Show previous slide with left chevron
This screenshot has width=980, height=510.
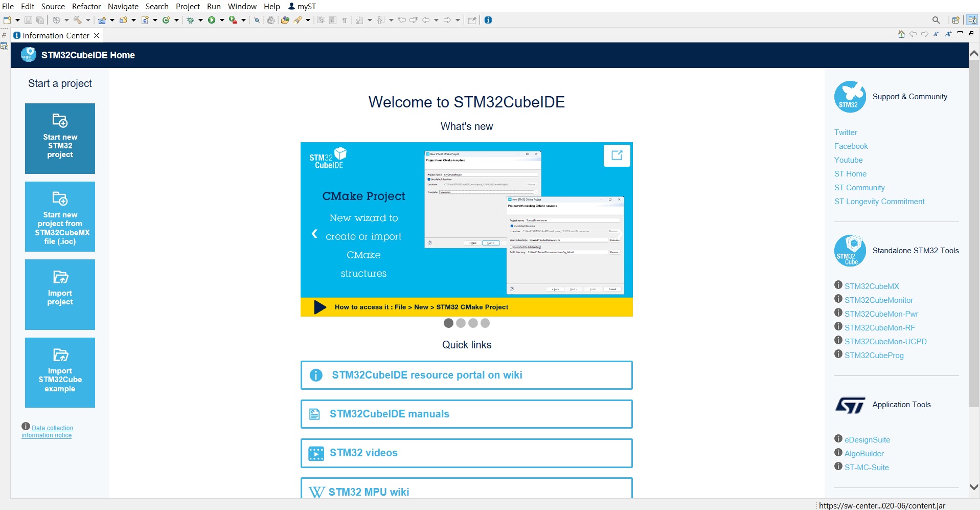tap(314, 234)
